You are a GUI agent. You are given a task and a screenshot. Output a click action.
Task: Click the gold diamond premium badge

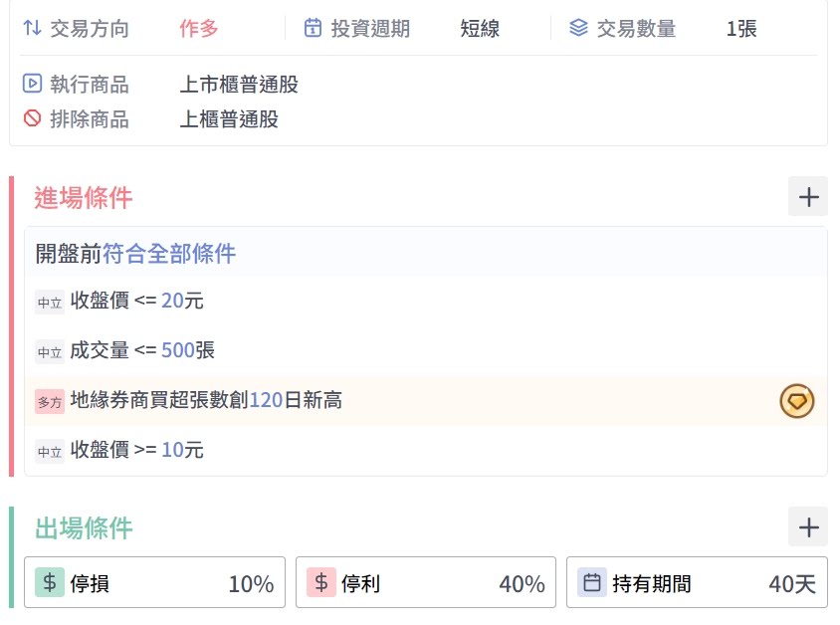796,401
